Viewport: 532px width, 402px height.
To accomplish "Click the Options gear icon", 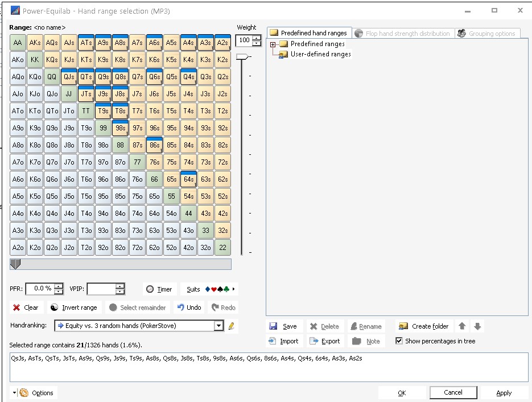I will tap(24, 393).
